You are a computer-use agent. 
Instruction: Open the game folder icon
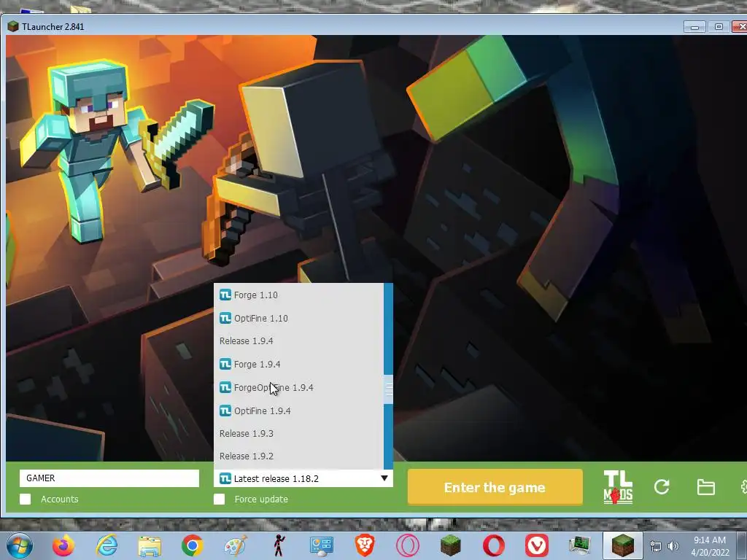click(705, 487)
